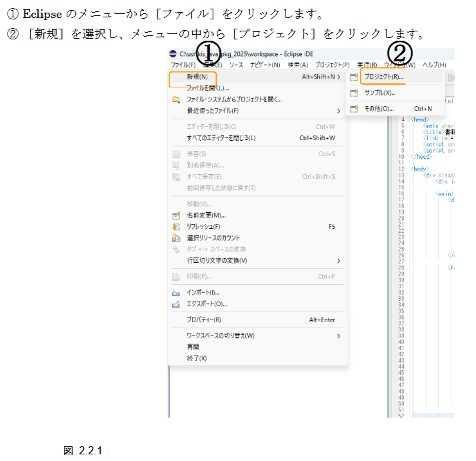Click the import icon beside インポート(I)
Screen dimensions: 476x461
[177, 293]
